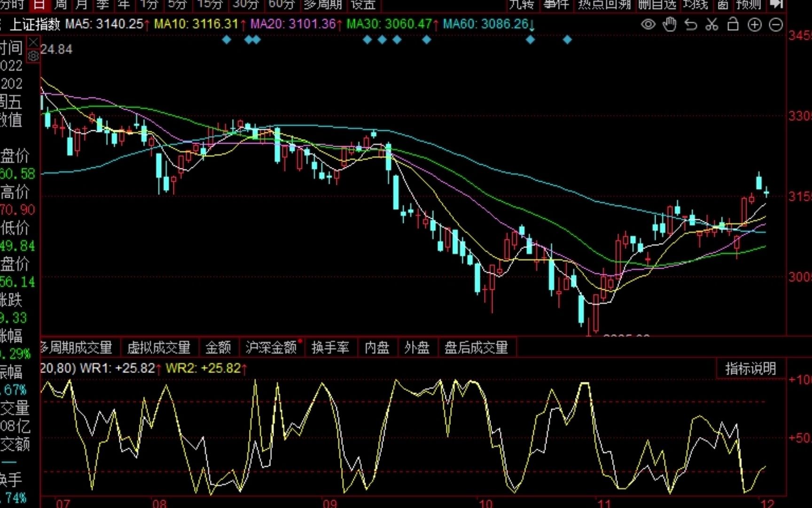Screen dimensions: 812x508
Task: Close the info panel with the X icon
Action: [33, 43]
